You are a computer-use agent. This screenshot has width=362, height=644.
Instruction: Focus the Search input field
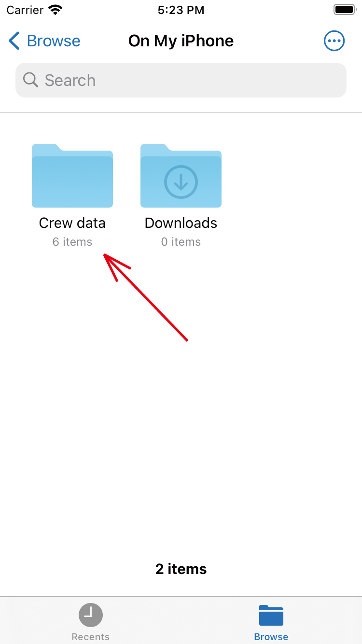pyautogui.click(x=181, y=80)
